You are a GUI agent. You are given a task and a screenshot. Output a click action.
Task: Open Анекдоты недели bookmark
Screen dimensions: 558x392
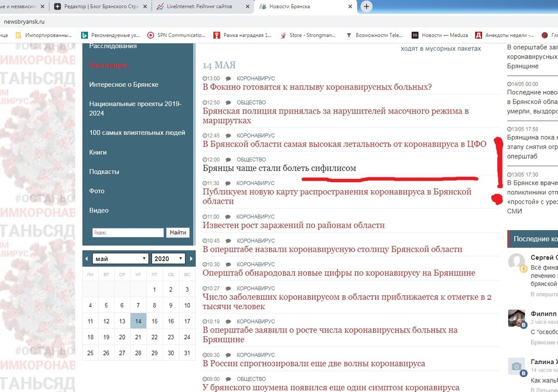505,35
